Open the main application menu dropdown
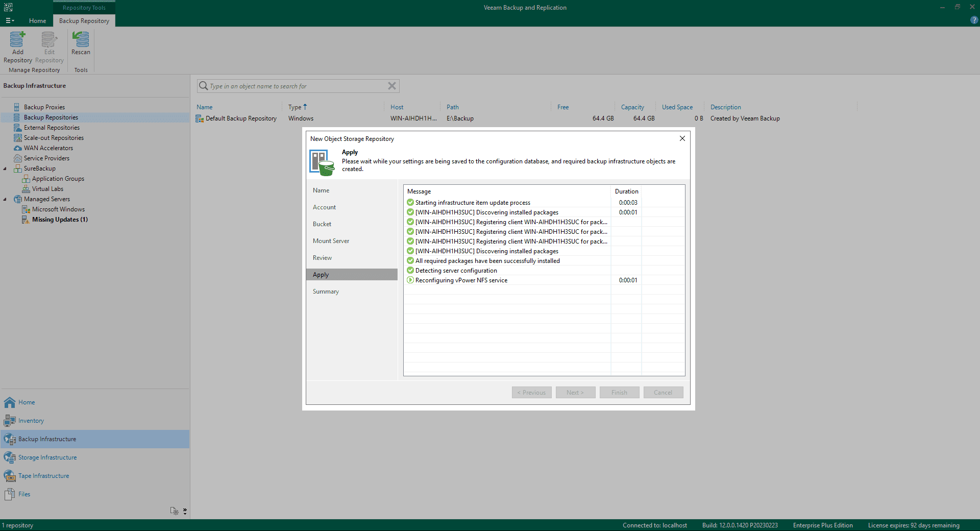The height and width of the screenshot is (531, 980). coord(10,21)
